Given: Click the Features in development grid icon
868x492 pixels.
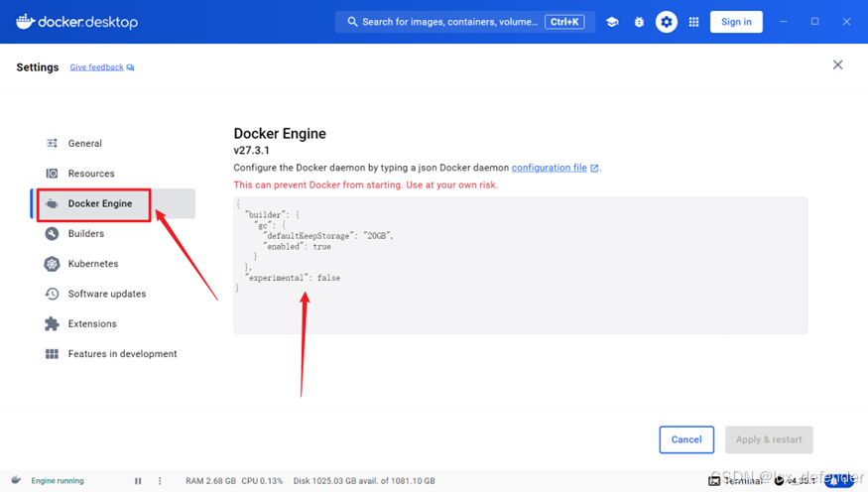Looking at the screenshot, I should click(52, 354).
